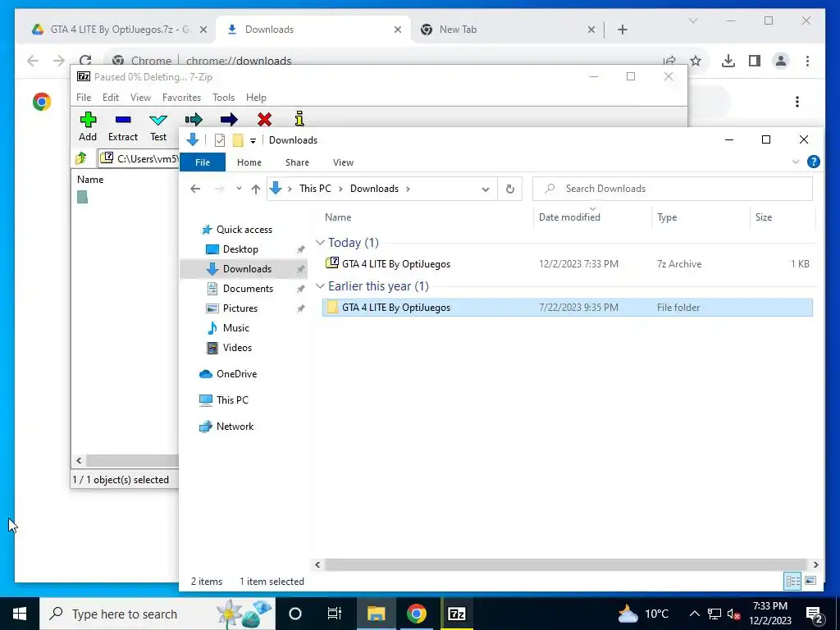Toggle Chrome side panel
The height and width of the screenshot is (630, 840).
[755, 61]
